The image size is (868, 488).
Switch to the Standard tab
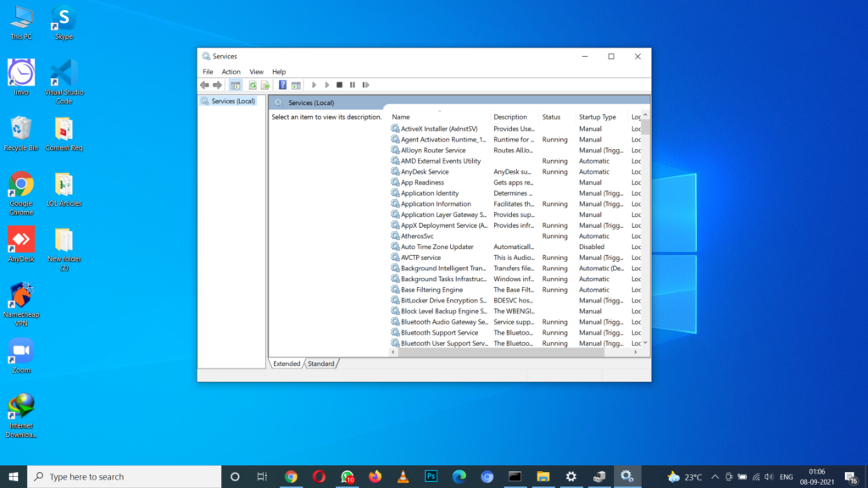(x=320, y=363)
